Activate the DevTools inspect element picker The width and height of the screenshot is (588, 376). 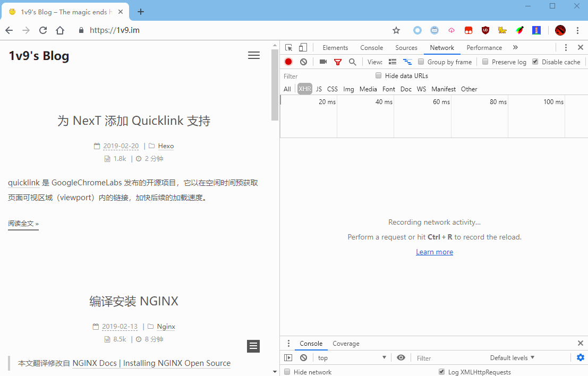pos(288,48)
